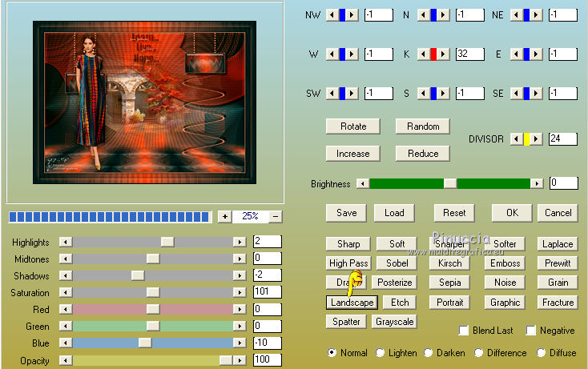Click the Blue slider thumb
The width and height of the screenshot is (588, 369).
pos(145,343)
